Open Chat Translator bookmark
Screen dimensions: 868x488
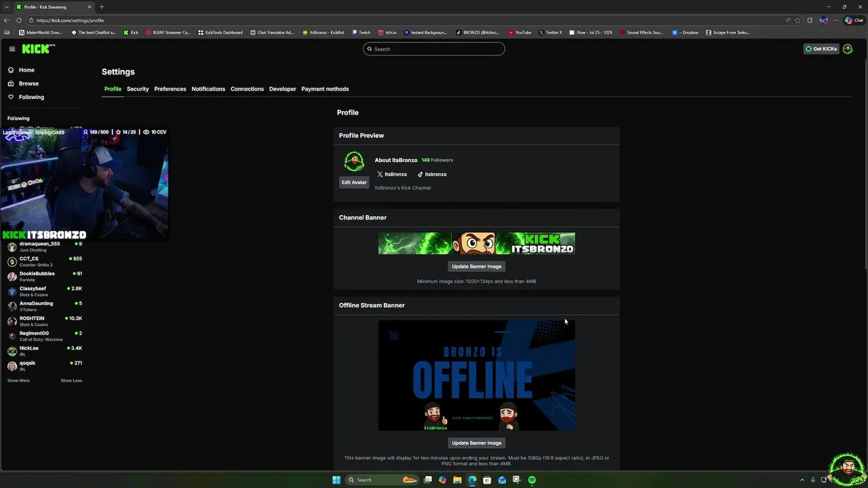272,33
